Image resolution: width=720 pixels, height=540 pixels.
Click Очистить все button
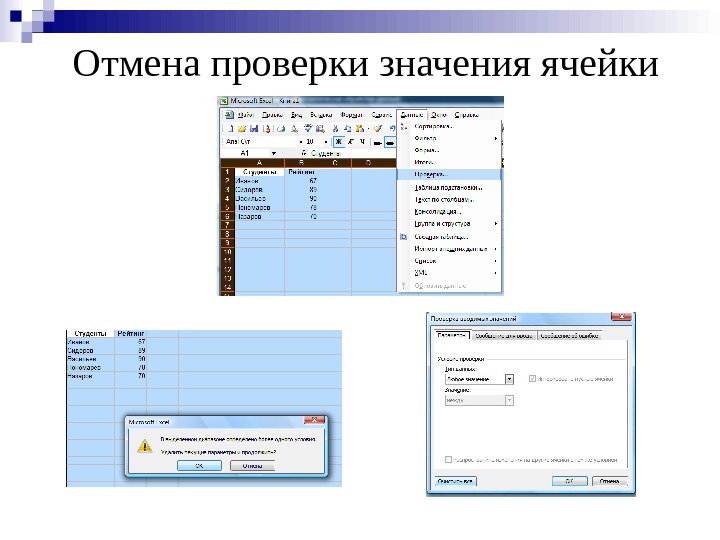pyautogui.click(x=456, y=481)
